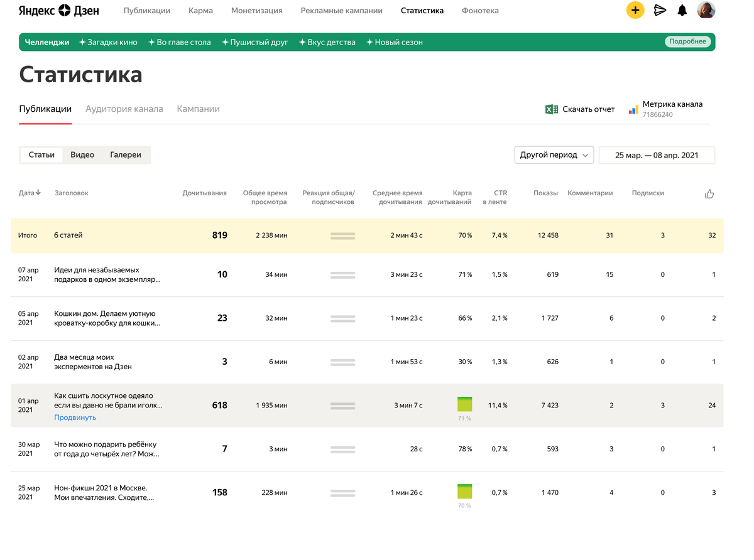Click reaction bars for the 07 апр article
Screen dimensions: 754x560
tap(342, 274)
